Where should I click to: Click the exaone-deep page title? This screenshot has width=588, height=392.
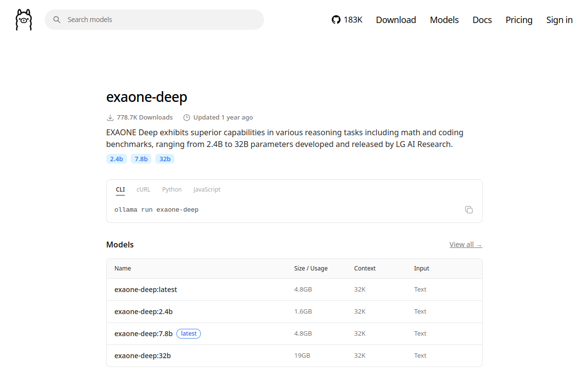(x=147, y=97)
